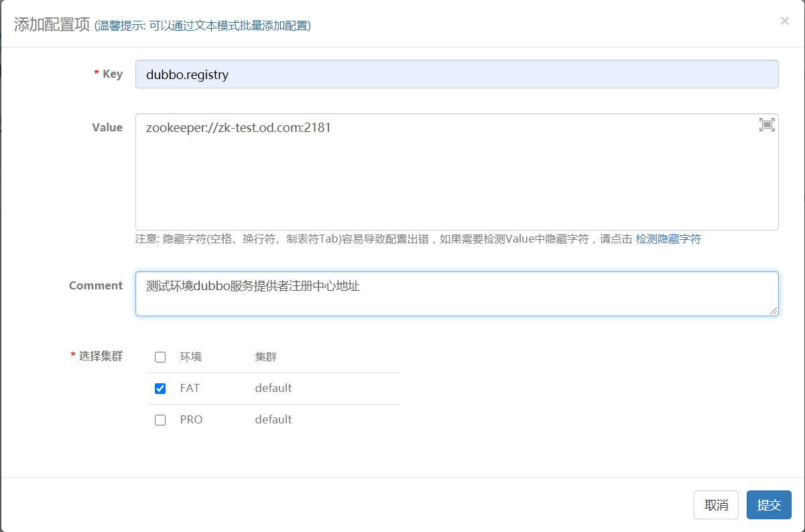Toggle the select-all clusters checkbox
Viewport: 805px width, 532px height.
[160, 357]
